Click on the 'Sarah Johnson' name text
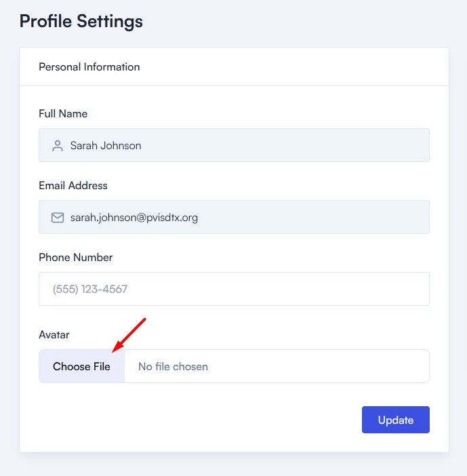Screen dimensions: 467x476 pyautogui.click(x=106, y=146)
